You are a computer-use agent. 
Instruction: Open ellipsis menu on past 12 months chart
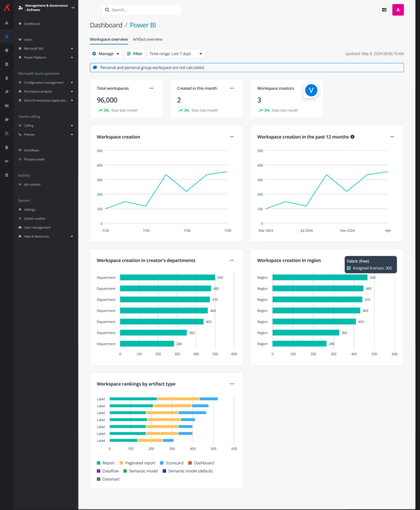pos(392,136)
